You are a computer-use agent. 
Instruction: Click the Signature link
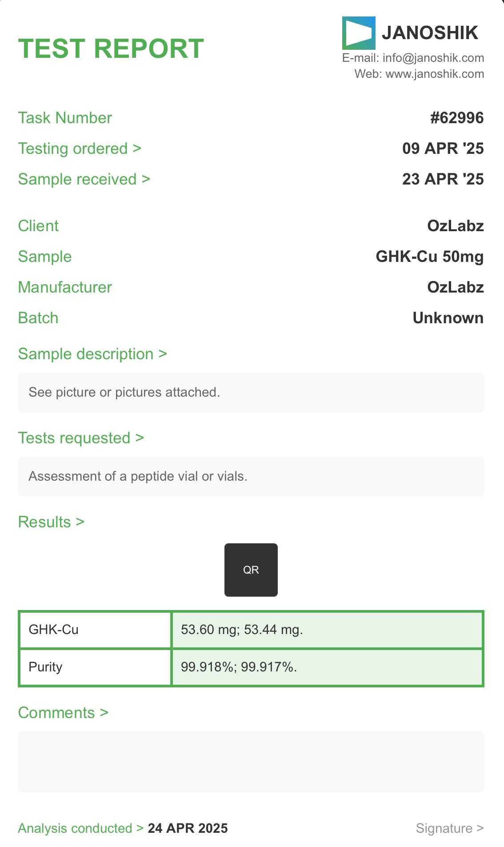point(449,828)
